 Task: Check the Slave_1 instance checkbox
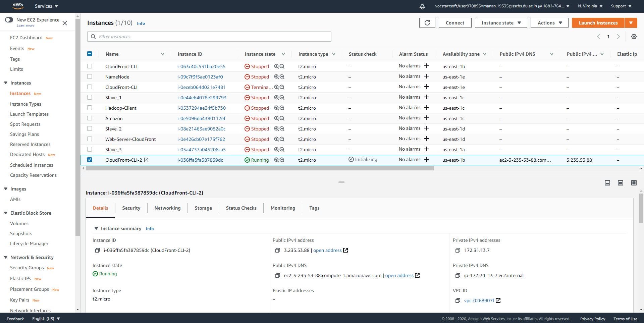coord(90,97)
